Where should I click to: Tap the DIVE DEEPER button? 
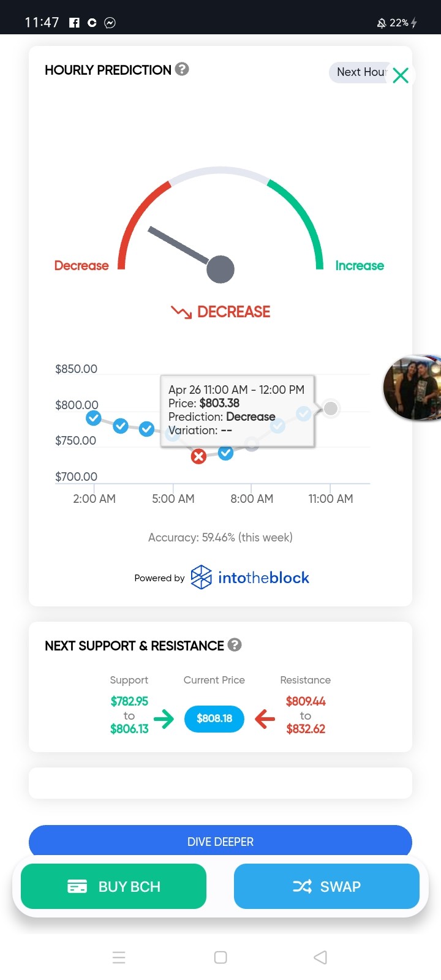pos(221,841)
